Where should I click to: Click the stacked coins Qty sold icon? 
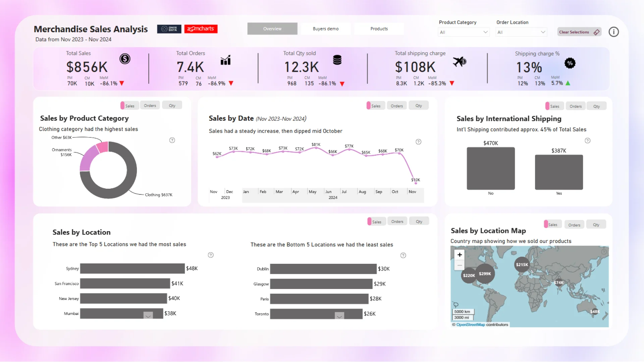[337, 60]
